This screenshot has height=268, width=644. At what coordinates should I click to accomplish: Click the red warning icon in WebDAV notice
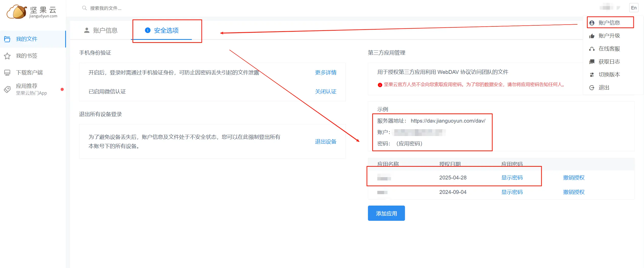pos(380,85)
